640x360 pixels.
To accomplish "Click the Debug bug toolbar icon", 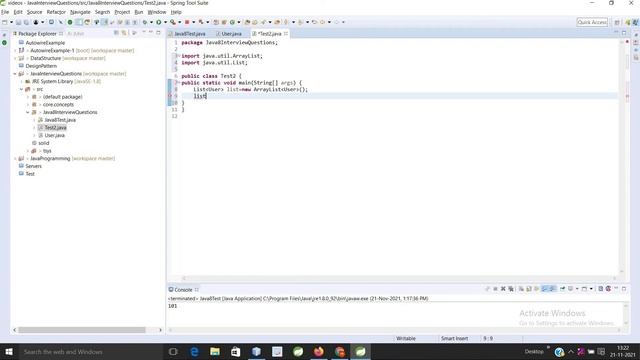I will click(x=144, y=22).
